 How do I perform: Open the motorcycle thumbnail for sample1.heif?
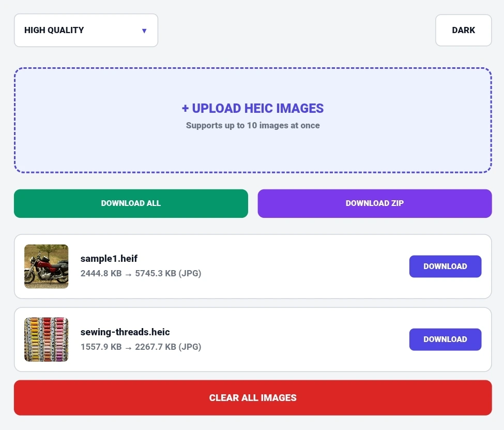click(47, 266)
